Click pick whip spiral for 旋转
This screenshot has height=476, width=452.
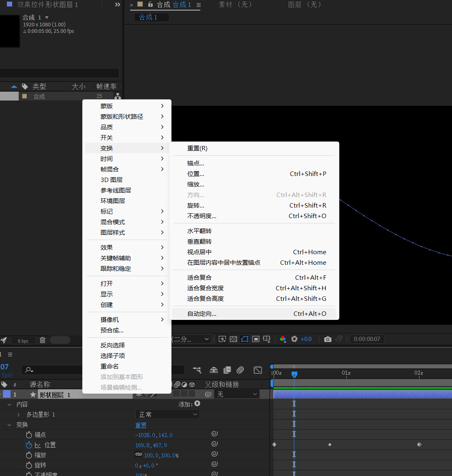pos(214,464)
